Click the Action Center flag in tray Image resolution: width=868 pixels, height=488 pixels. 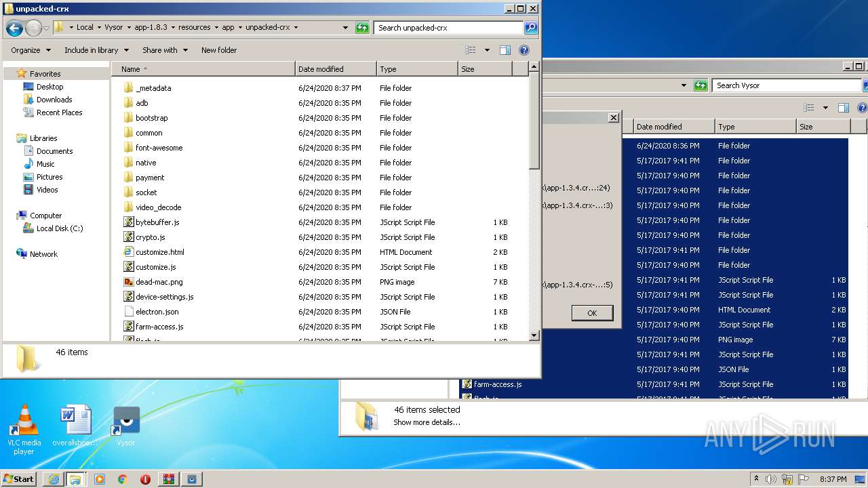tap(804, 479)
